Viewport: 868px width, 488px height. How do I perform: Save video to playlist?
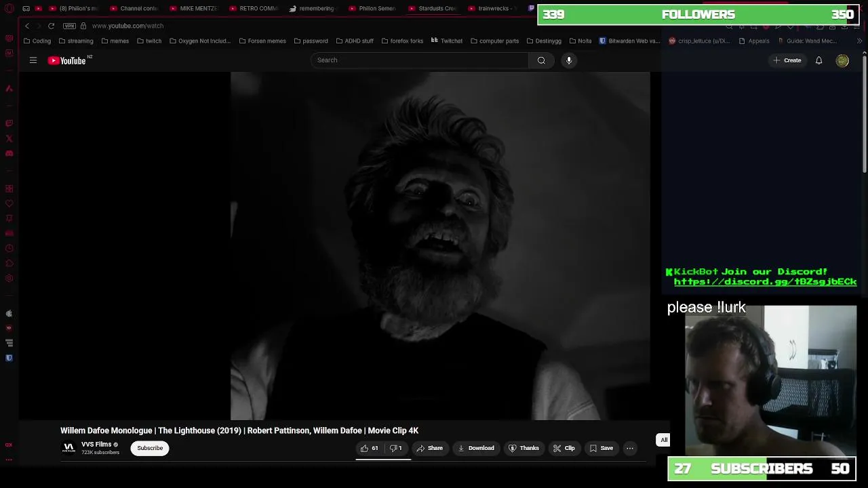coord(601,448)
